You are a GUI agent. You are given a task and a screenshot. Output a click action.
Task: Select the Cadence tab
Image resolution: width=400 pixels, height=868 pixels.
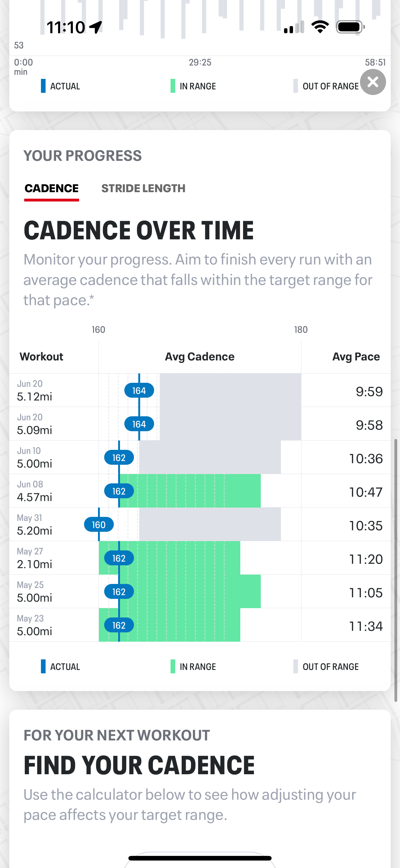pos(51,188)
